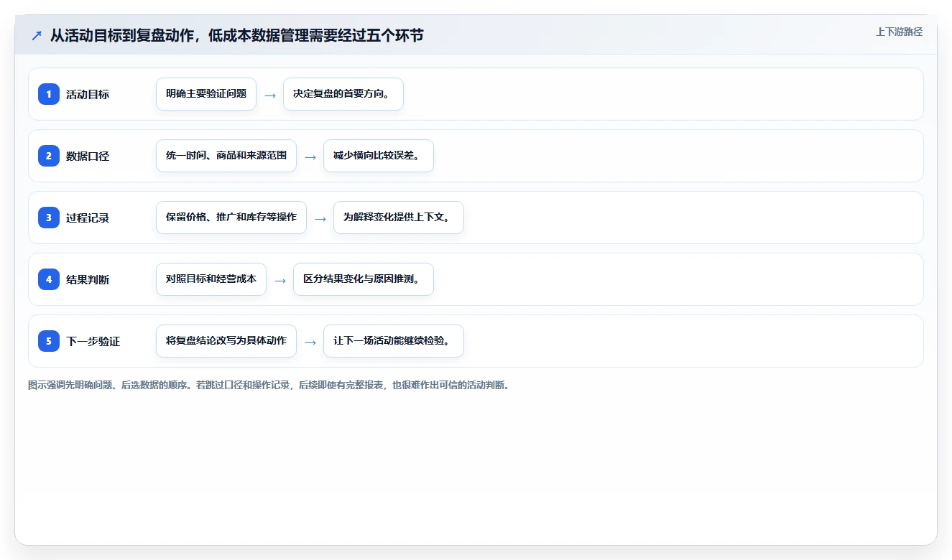Click the 统一时间、商品和来源范围 box
This screenshot has width=952, height=560.
tap(226, 156)
